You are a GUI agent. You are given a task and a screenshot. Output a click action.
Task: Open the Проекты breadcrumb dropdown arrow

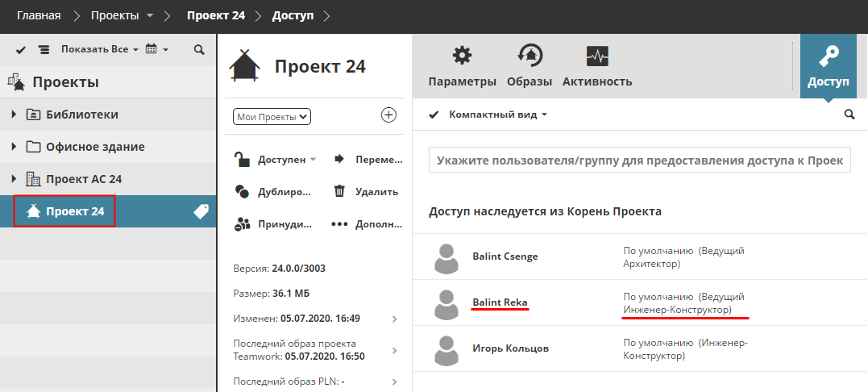tap(150, 16)
